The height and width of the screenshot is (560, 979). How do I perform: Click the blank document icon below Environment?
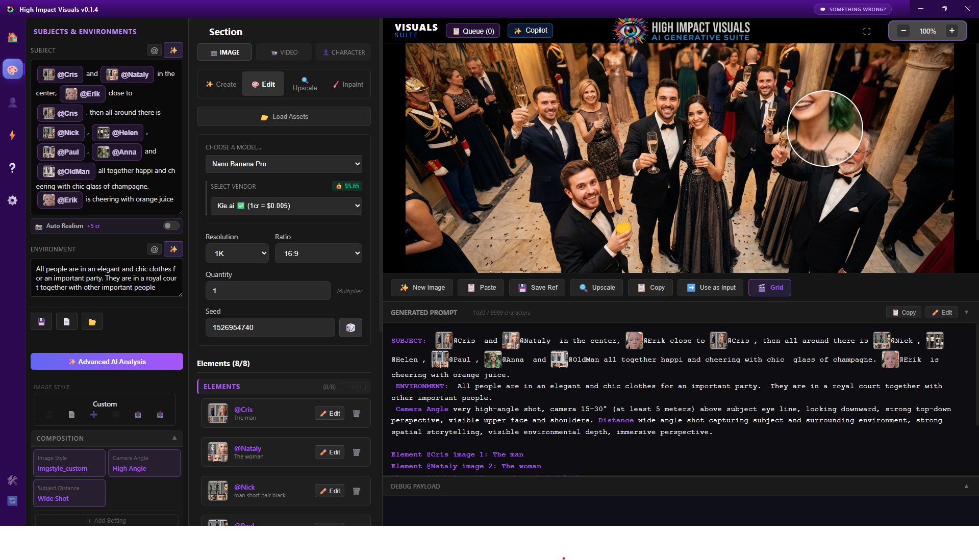click(66, 322)
